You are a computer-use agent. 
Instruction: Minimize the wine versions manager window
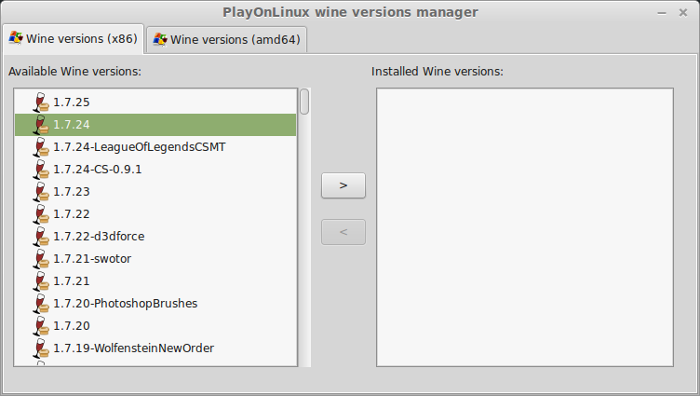(x=662, y=13)
